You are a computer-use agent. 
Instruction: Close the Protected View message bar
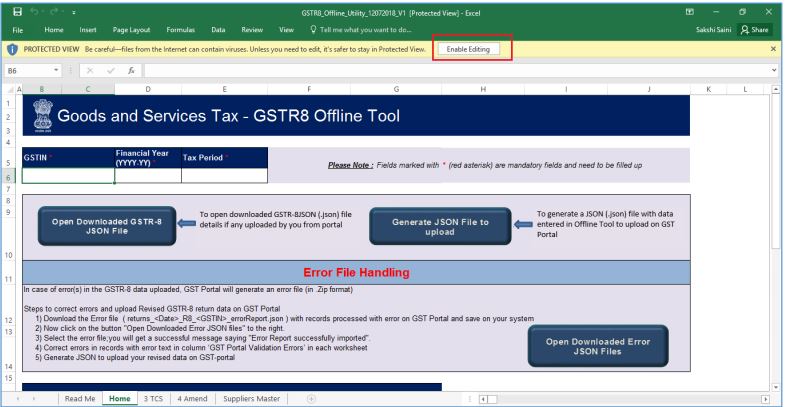pyautogui.click(x=773, y=49)
